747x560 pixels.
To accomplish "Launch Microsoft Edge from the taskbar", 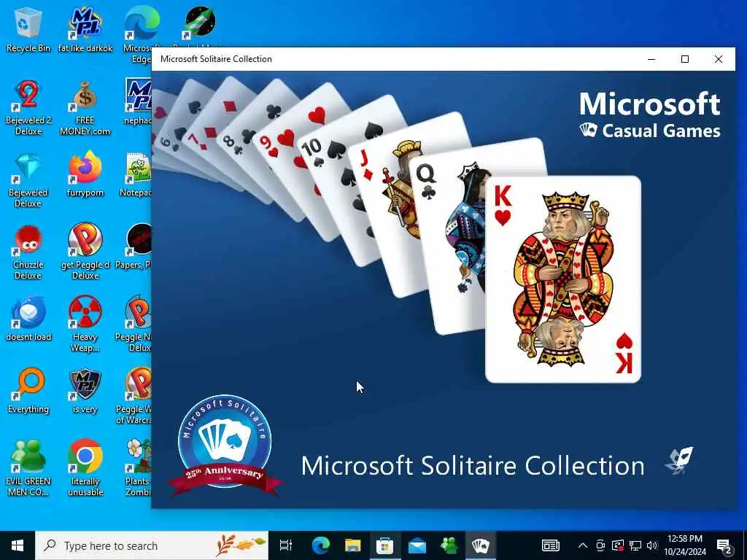I will pos(321,545).
